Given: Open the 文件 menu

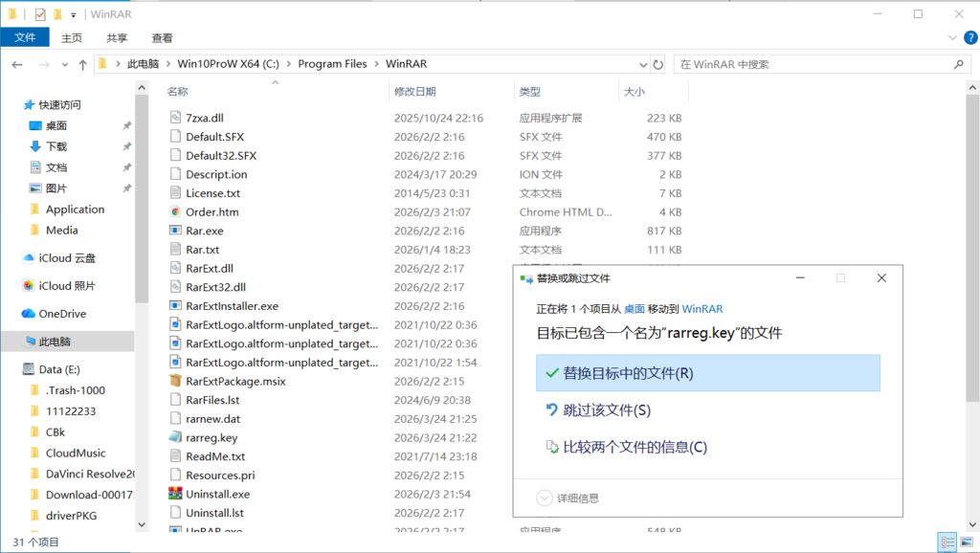Looking at the screenshot, I should tap(25, 38).
